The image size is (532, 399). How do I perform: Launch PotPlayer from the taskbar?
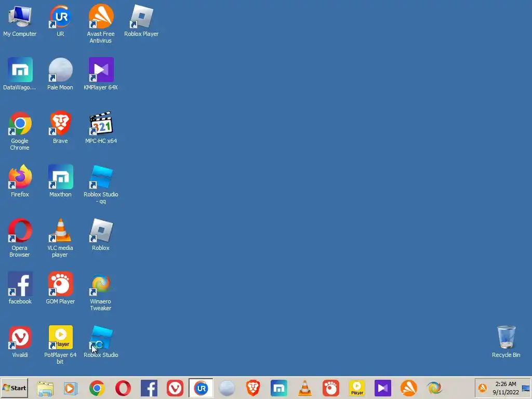coord(357,388)
